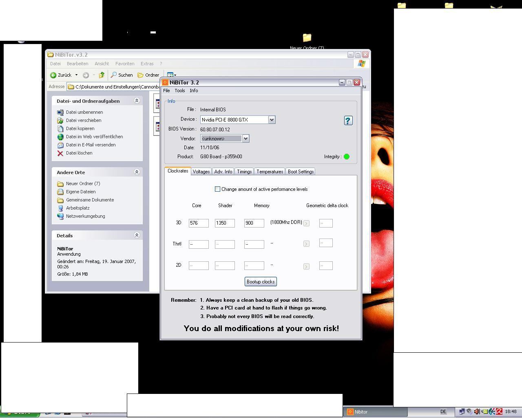Collapse the Andere Orte panel
Screen dimensions: 522x420
tap(137, 172)
